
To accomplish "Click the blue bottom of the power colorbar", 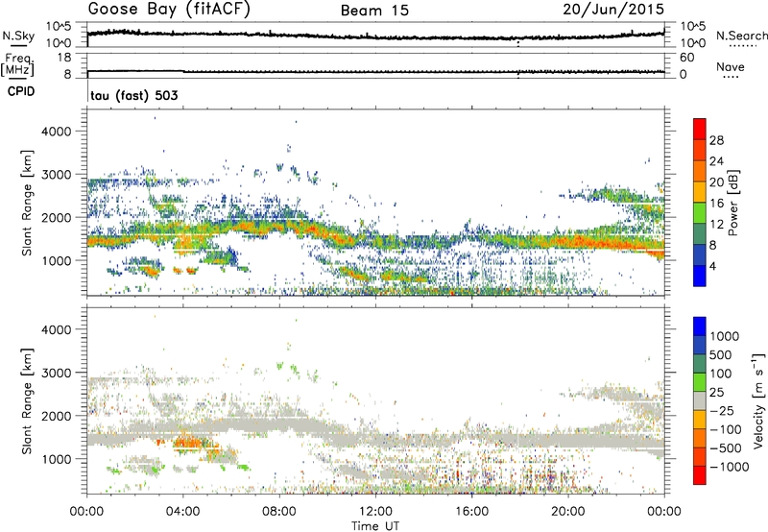I will (700, 277).
